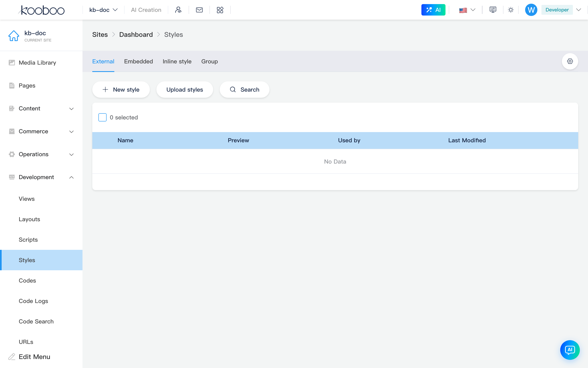Screen dimensions: 588x368
Task: Open the mail envelope icon
Action: pyautogui.click(x=199, y=10)
